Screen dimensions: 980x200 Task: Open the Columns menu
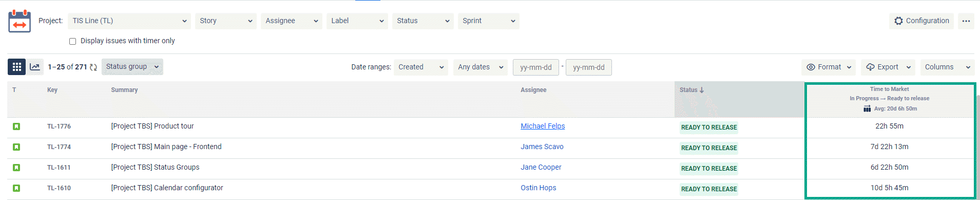[x=947, y=67]
